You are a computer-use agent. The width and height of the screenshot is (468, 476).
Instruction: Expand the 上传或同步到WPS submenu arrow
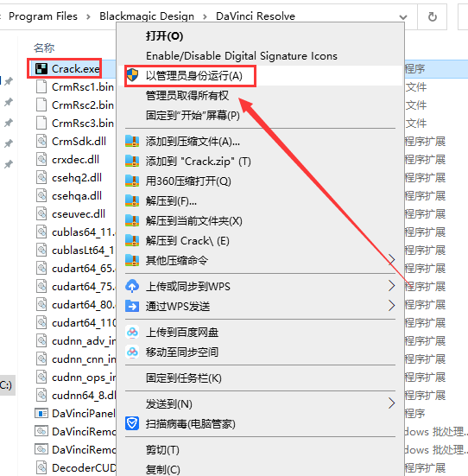point(391,286)
